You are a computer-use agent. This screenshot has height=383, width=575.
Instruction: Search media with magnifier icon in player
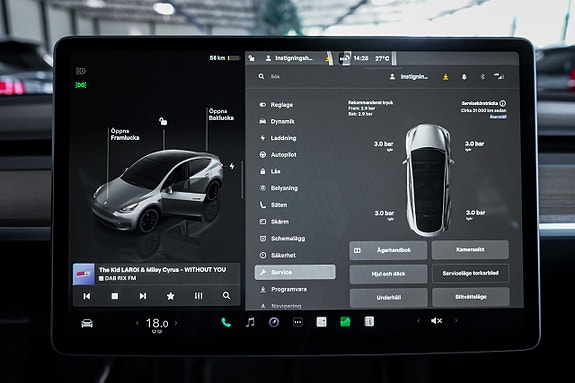pos(227,295)
